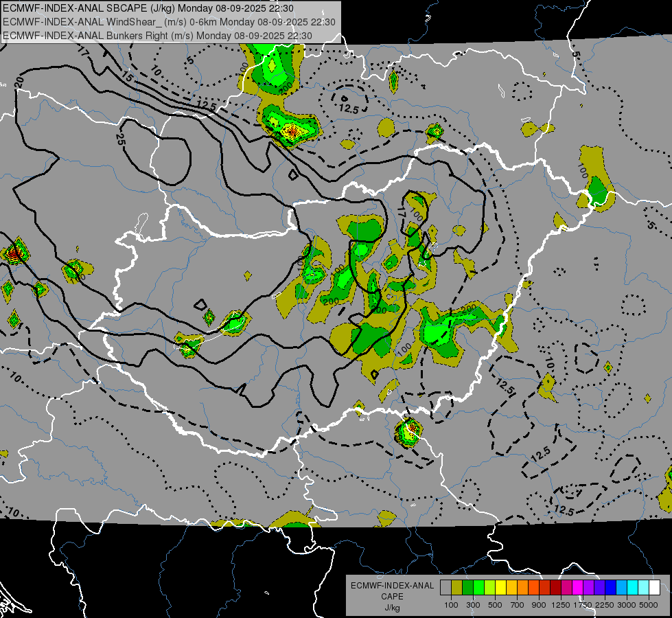Click the 900 tick label in legend

pos(539,605)
